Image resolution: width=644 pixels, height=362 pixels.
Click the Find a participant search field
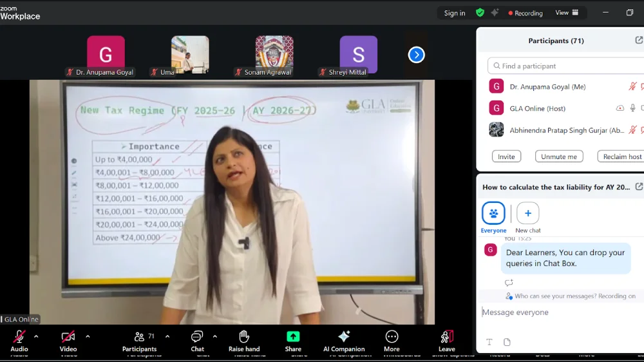coord(565,66)
